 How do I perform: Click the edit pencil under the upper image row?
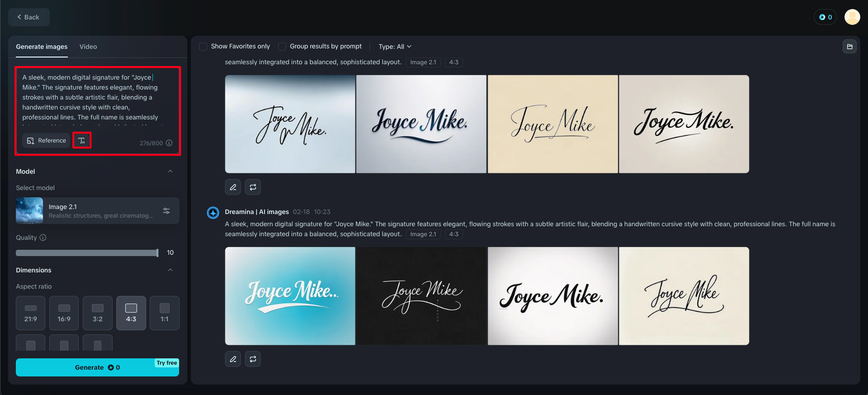[233, 187]
